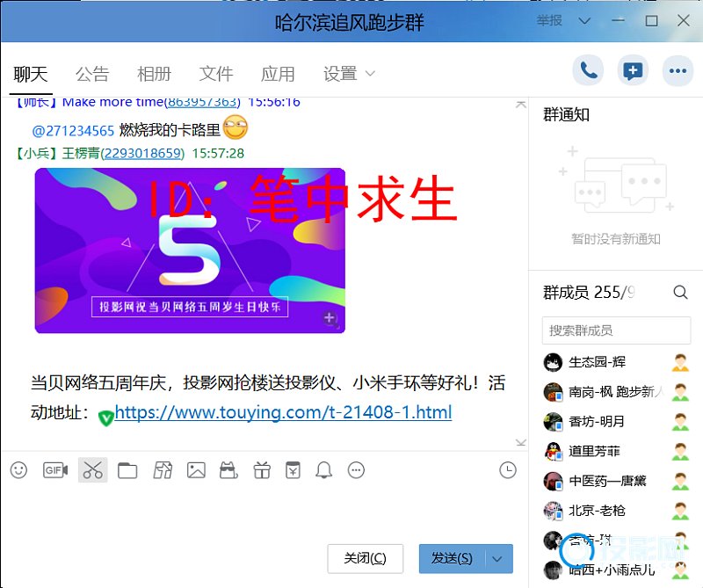Open the touying.com activity link
The image size is (703, 588).
[283, 412]
